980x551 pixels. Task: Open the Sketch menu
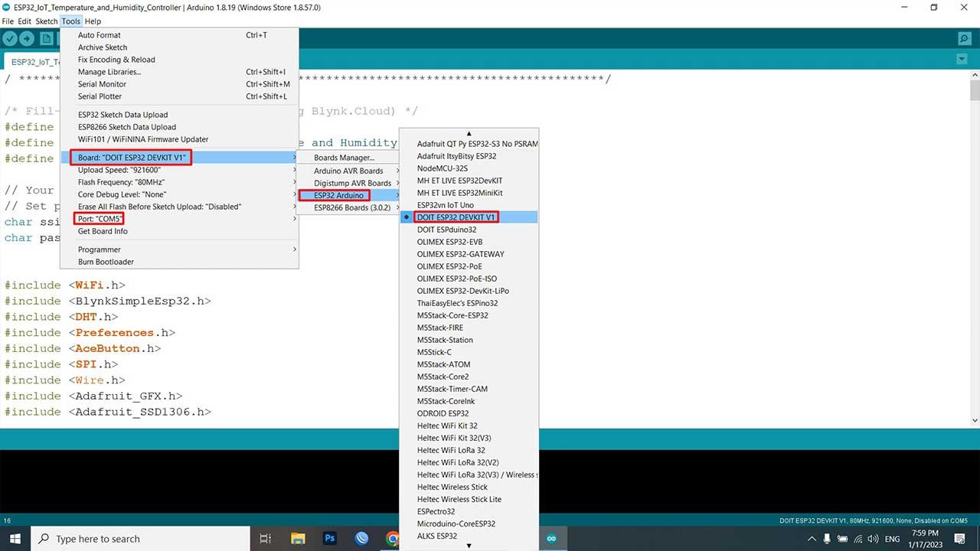pos(46,21)
